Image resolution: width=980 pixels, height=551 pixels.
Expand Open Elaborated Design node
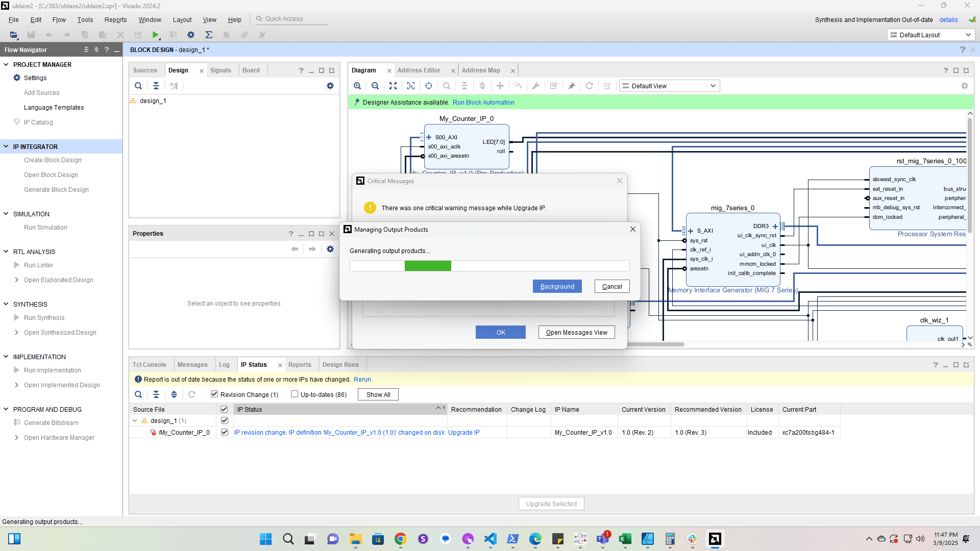pyautogui.click(x=17, y=280)
